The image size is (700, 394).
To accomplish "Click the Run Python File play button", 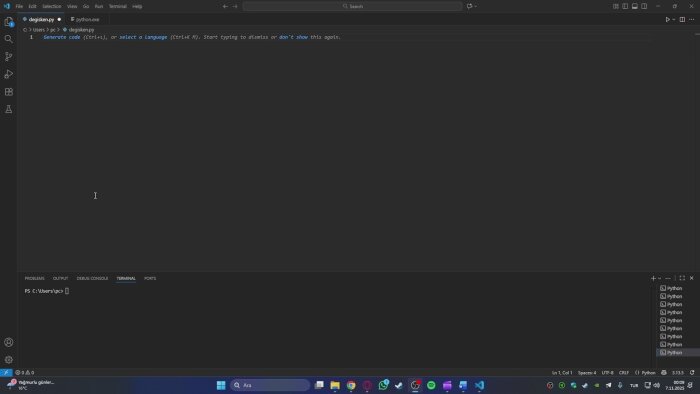I will (x=667, y=20).
